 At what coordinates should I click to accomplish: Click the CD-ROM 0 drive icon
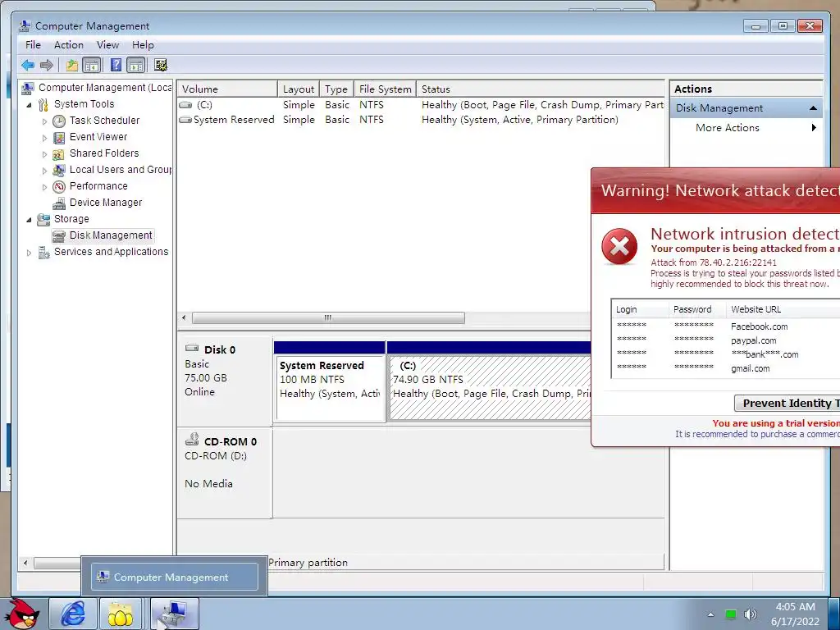192,440
